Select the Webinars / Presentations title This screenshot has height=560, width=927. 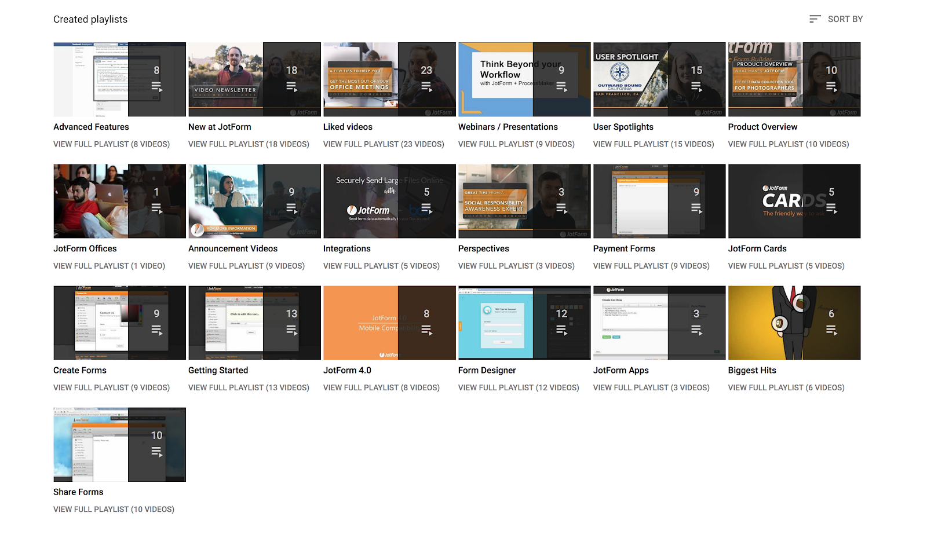click(508, 127)
